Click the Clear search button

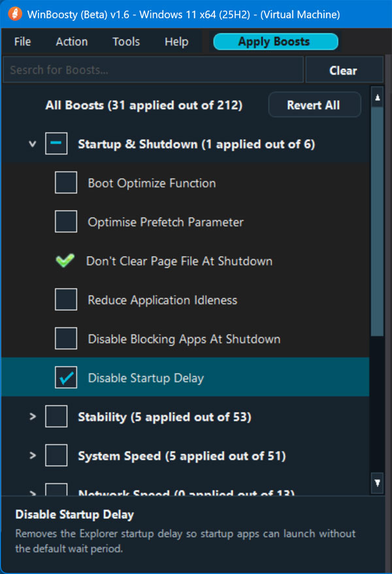(344, 70)
